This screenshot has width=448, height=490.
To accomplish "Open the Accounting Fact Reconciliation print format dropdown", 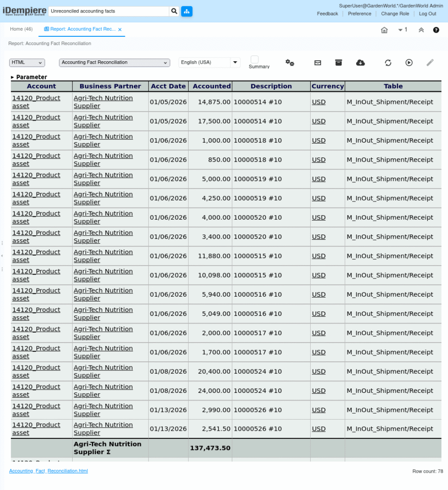I will pyautogui.click(x=114, y=63).
